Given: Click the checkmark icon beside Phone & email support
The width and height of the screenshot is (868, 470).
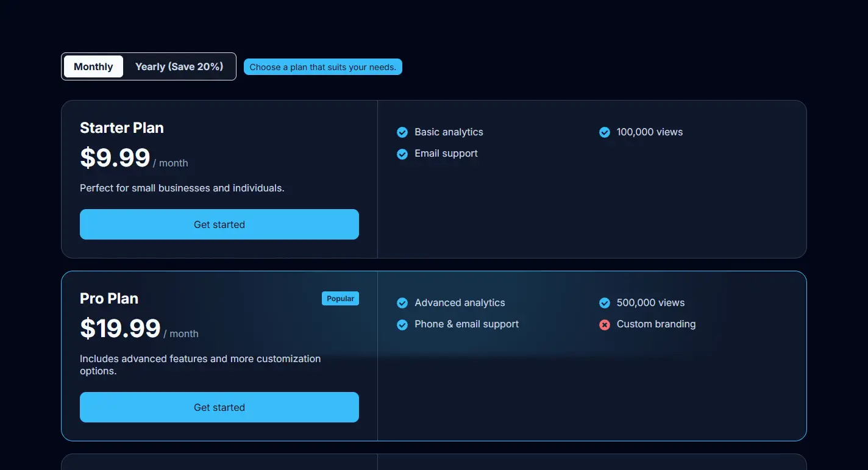Looking at the screenshot, I should [402, 324].
